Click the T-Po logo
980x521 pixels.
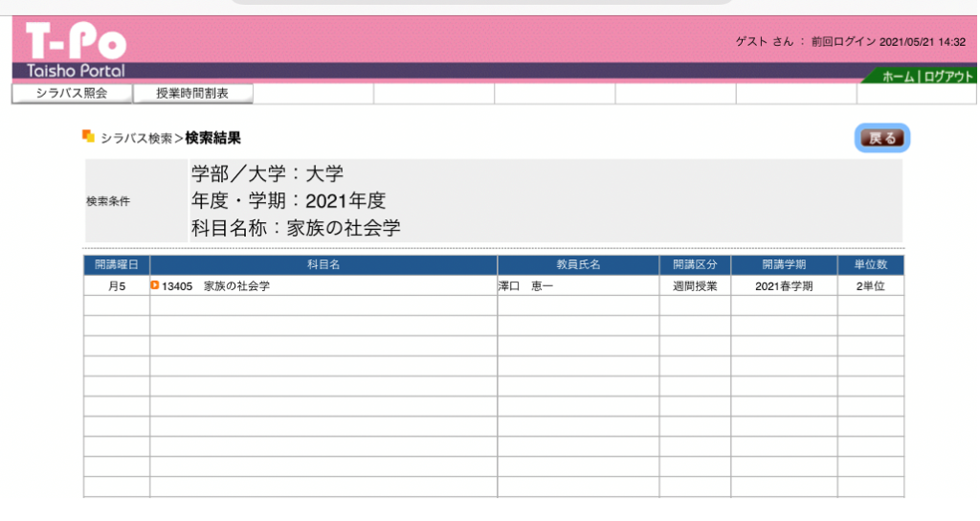click(x=75, y=41)
